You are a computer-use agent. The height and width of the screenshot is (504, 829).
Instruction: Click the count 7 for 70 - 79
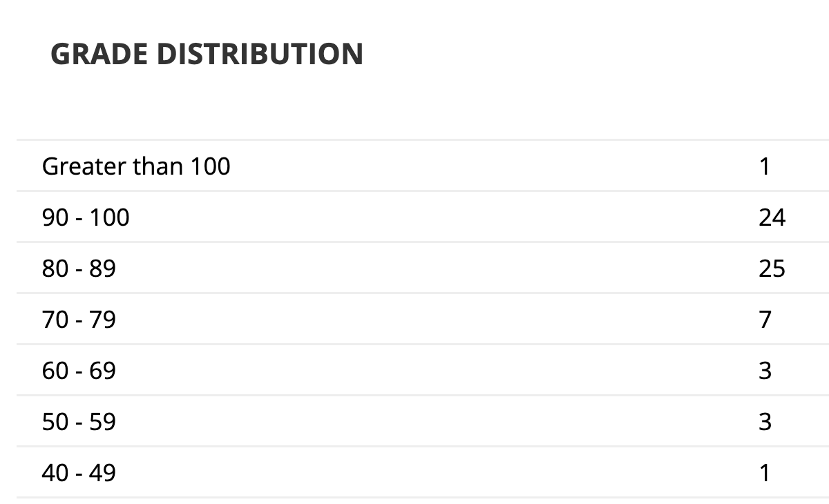(x=765, y=320)
